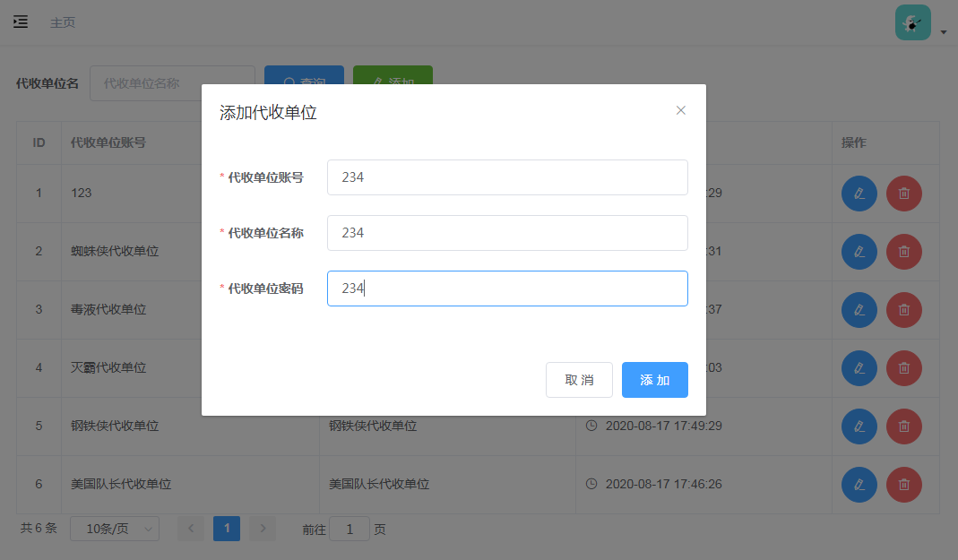This screenshot has height=560, width=958.
Task: Delete the 钢铁侠代收单位 entry
Action: coord(903,426)
